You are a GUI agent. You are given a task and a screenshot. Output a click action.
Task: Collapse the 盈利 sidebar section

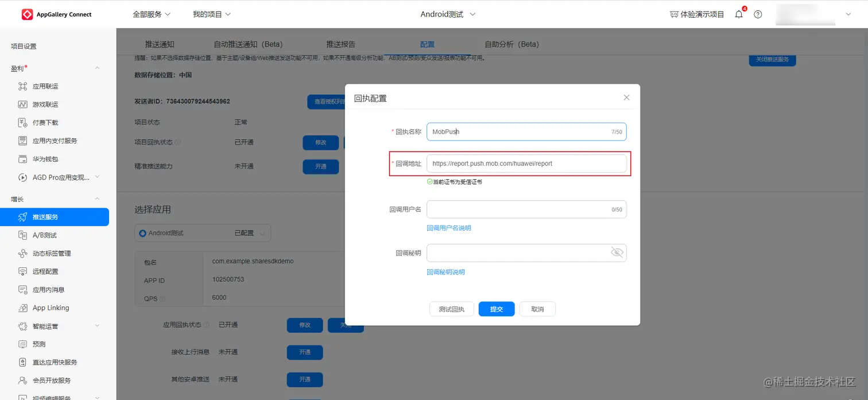tap(97, 68)
